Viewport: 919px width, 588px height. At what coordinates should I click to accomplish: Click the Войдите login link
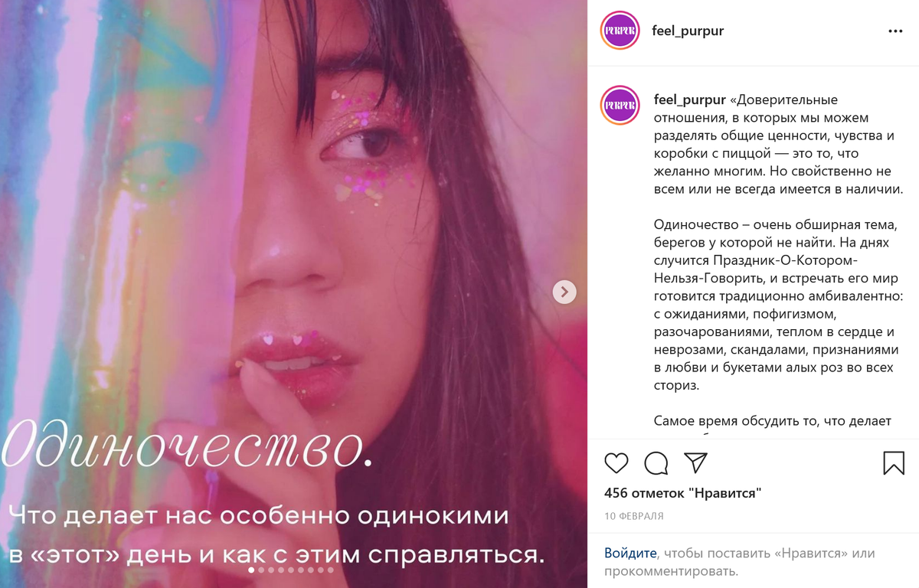(630, 553)
